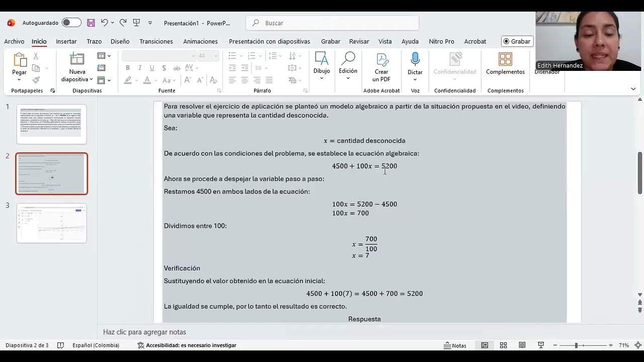This screenshot has width=644, height=362.
Task: Center the text alignment
Action: point(245,80)
